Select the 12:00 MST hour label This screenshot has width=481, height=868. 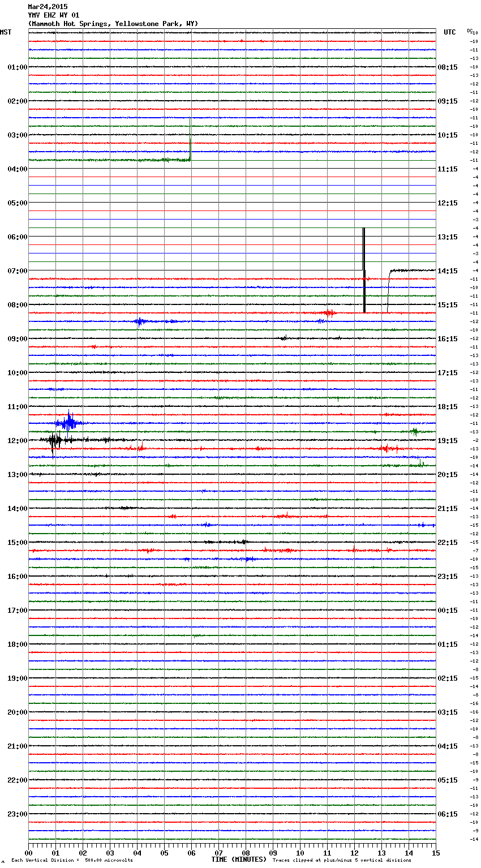tap(18, 441)
